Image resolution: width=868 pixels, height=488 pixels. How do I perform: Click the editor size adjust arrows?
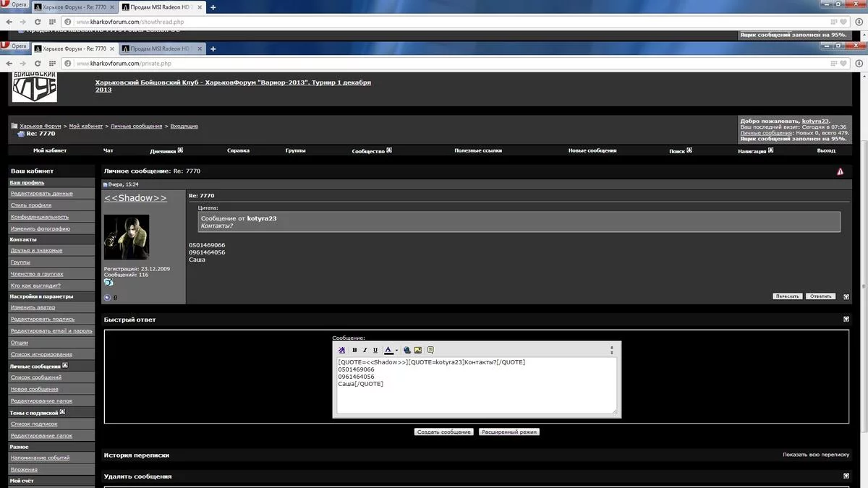612,350
